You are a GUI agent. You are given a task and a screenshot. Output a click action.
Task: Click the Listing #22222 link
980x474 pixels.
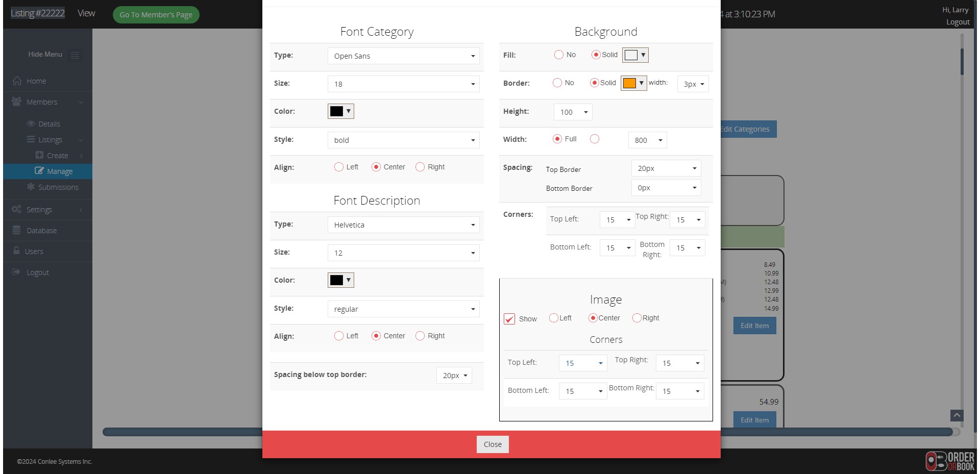[38, 13]
